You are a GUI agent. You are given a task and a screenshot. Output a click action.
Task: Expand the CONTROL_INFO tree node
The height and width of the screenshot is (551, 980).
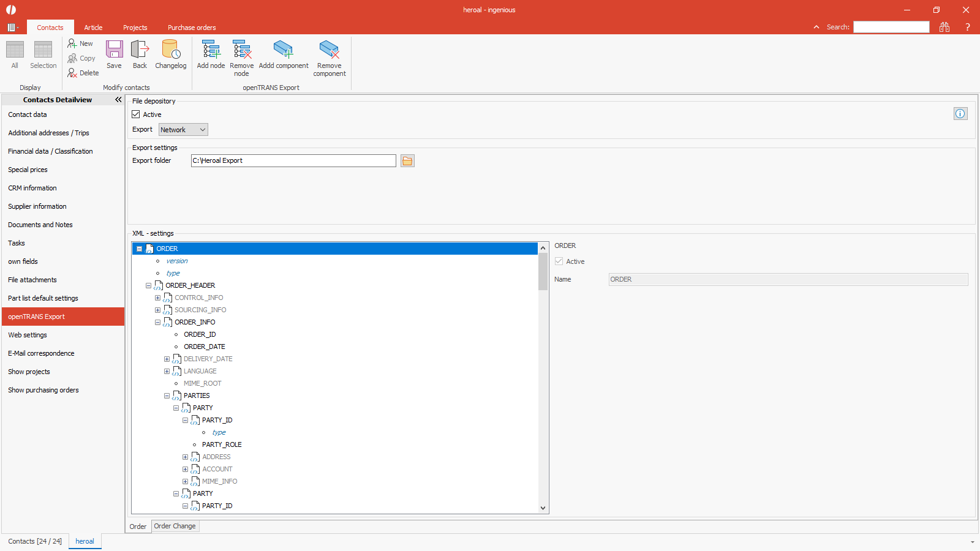pos(157,298)
